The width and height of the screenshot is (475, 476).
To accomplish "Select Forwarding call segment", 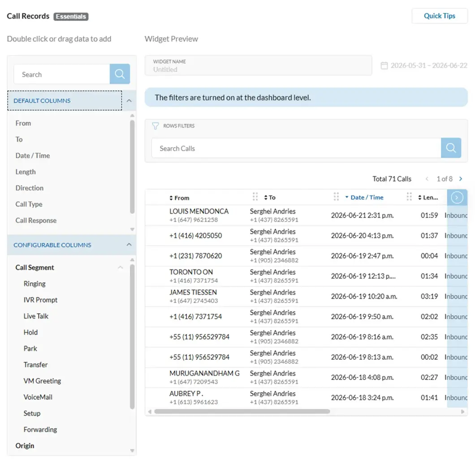I will 40,429.
